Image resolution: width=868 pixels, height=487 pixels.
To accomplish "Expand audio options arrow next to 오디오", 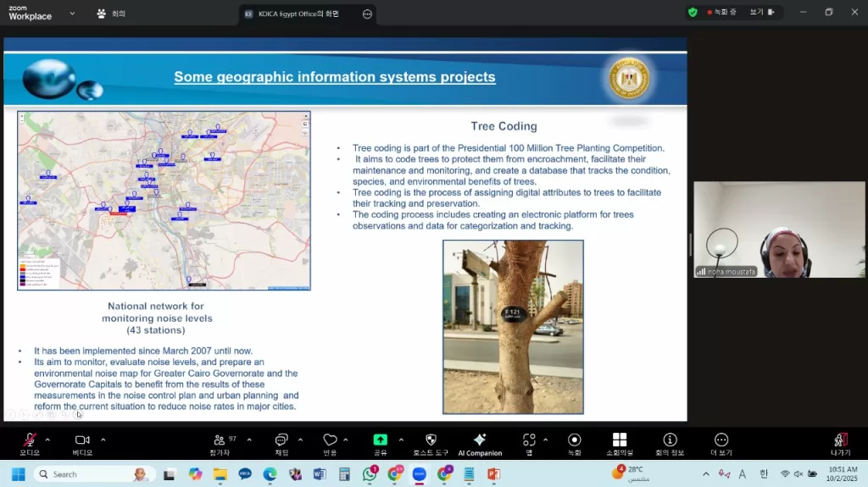I will pyautogui.click(x=47, y=440).
